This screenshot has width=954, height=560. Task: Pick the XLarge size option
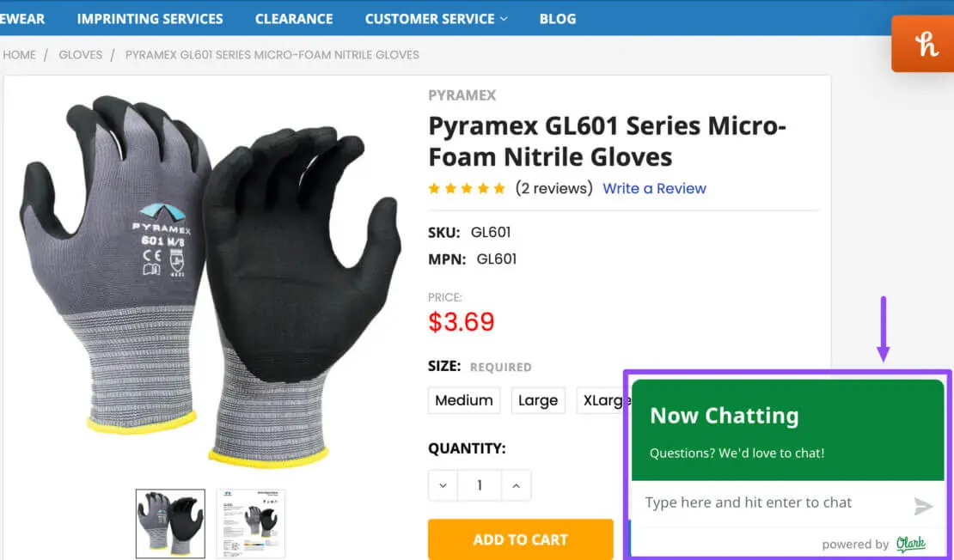click(602, 400)
